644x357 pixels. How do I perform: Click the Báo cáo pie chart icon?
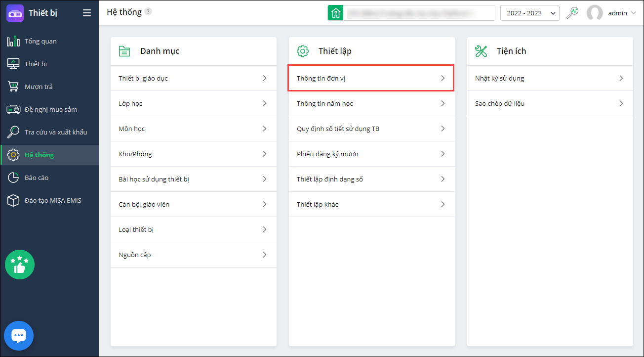coord(13,178)
